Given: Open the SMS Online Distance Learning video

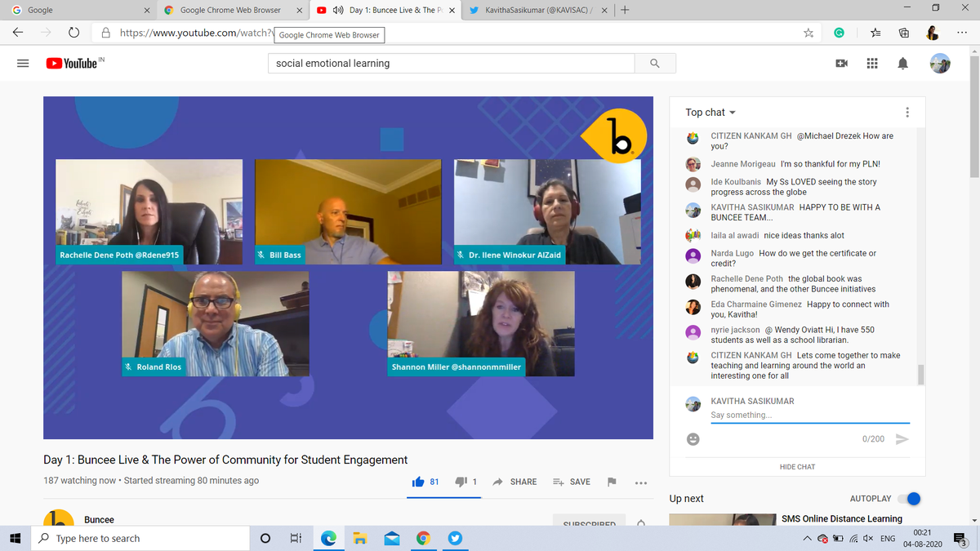Looking at the screenshot, I should point(841,519).
